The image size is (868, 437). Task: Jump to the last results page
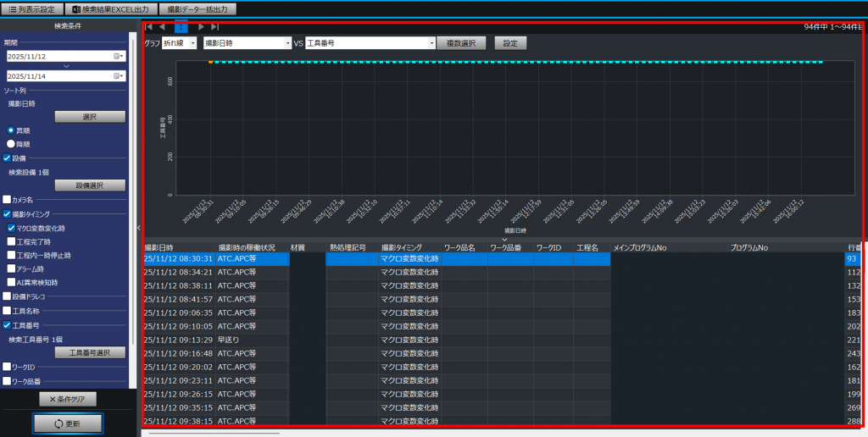[214, 27]
